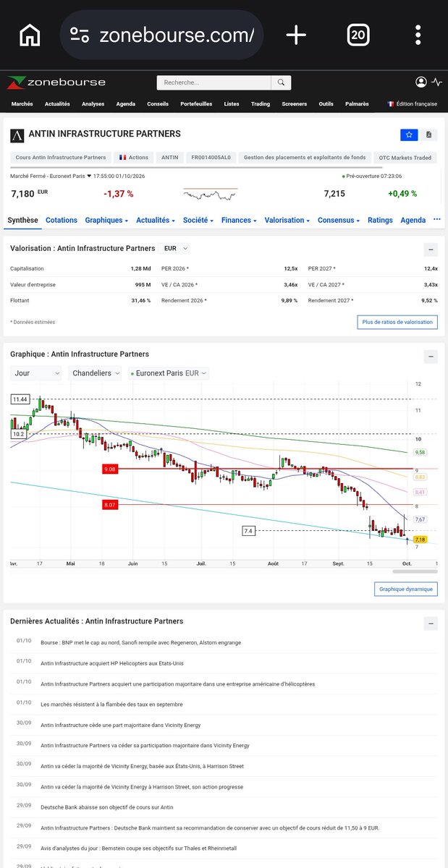Open a new browser tab with plus icon
Image resolution: width=448 pixels, height=868 pixels.
coord(296,35)
